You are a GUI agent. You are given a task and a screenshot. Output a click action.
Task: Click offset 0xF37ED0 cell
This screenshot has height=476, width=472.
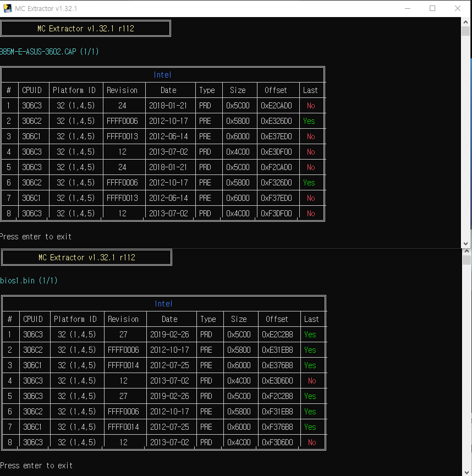[x=276, y=198]
